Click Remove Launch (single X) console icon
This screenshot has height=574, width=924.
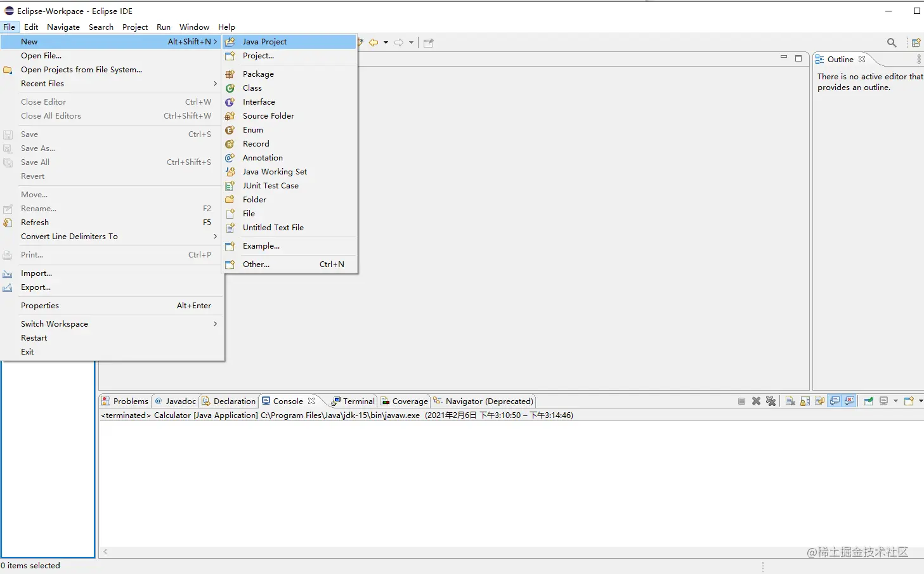756,401
